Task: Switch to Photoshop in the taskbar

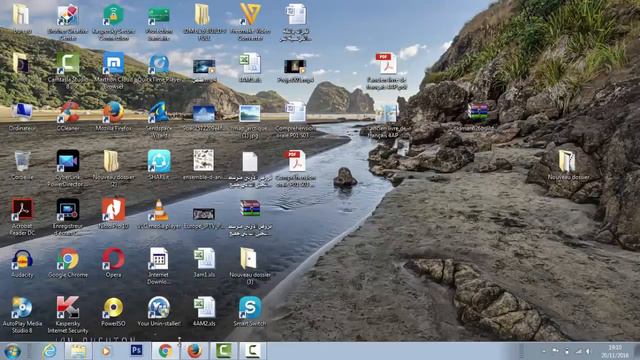Action: click(x=136, y=350)
